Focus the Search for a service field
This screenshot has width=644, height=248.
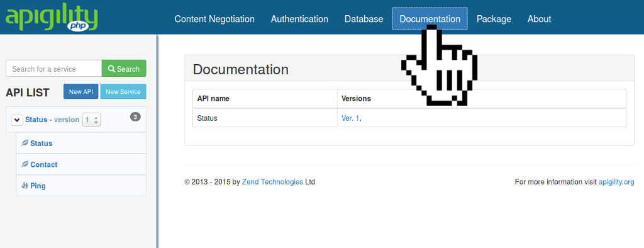[x=54, y=69]
